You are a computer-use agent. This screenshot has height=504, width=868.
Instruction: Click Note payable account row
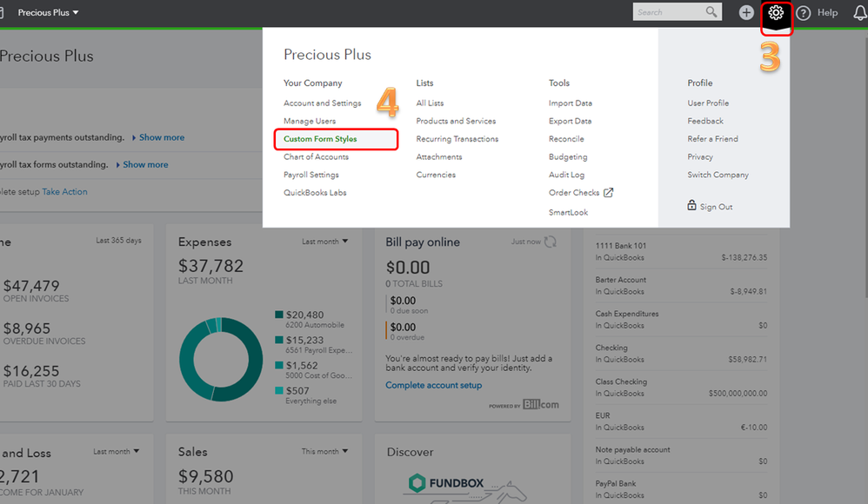[681, 455]
